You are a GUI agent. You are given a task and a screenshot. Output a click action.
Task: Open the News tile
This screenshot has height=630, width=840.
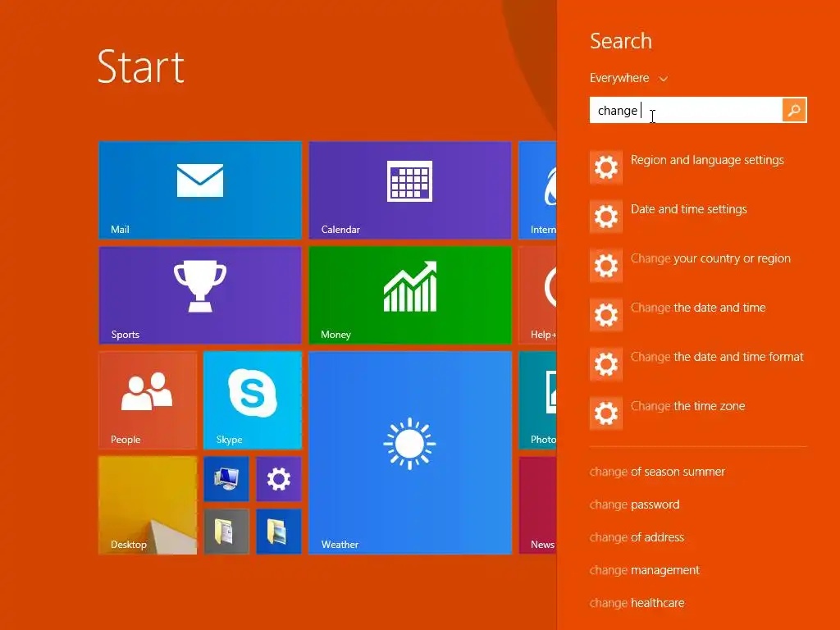click(x=538, y=505)
